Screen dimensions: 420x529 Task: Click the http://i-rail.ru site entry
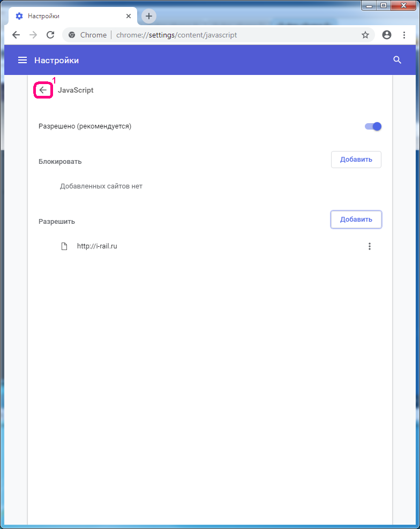coord(97,246)
